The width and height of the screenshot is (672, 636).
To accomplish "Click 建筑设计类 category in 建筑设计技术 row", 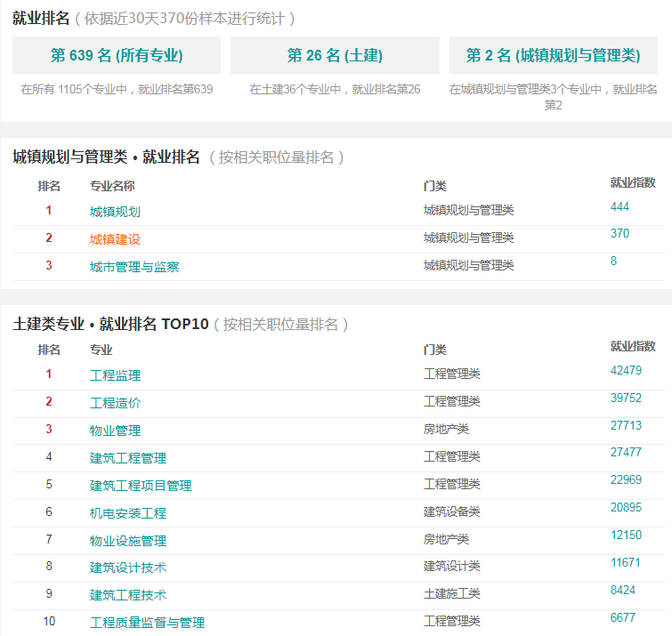I will [x=452, y=566].
